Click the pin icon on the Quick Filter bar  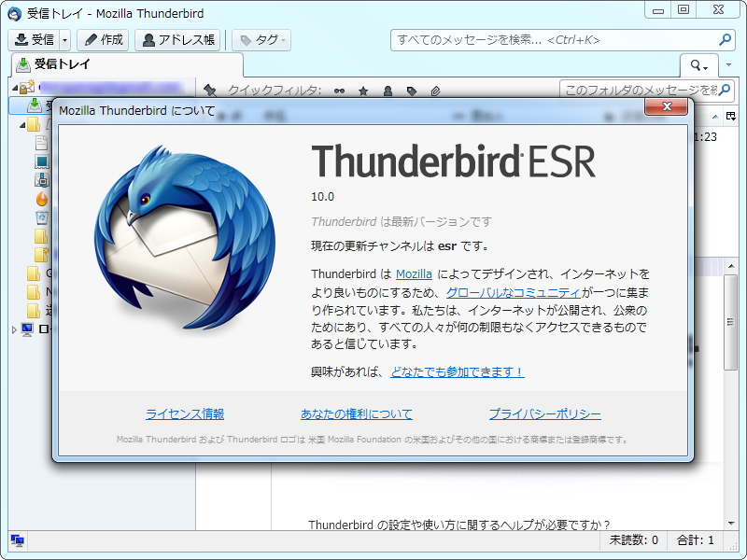(x=207, y=91)
